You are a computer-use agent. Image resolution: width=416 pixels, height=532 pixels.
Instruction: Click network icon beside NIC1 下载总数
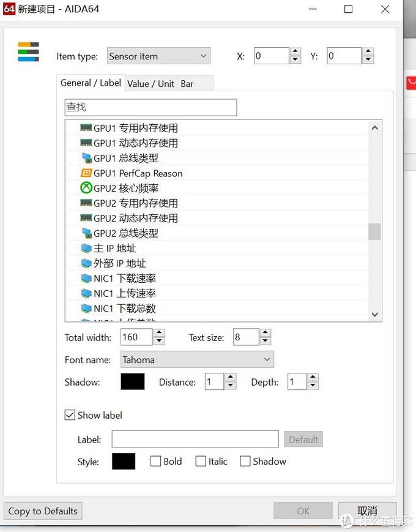coord(86,309)
